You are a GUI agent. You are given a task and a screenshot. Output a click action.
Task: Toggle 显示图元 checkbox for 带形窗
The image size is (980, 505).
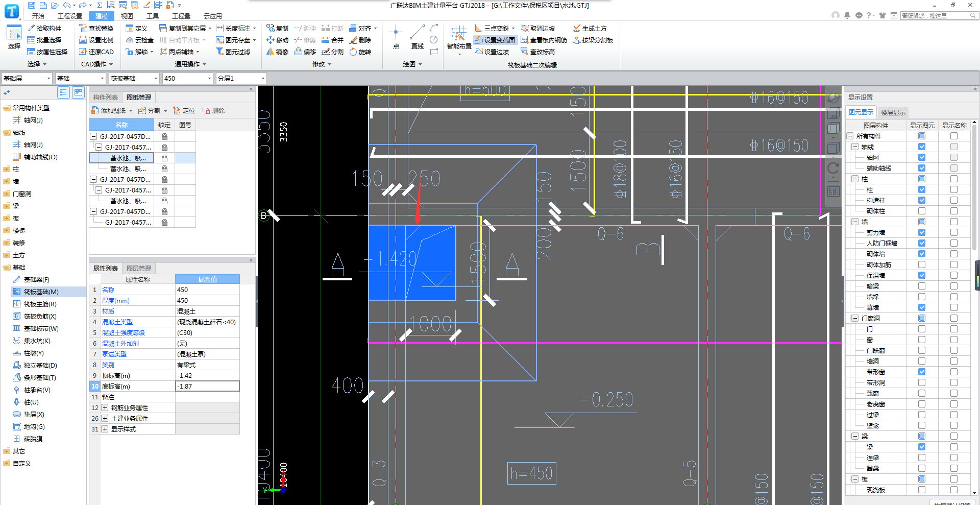coord(922,372)
